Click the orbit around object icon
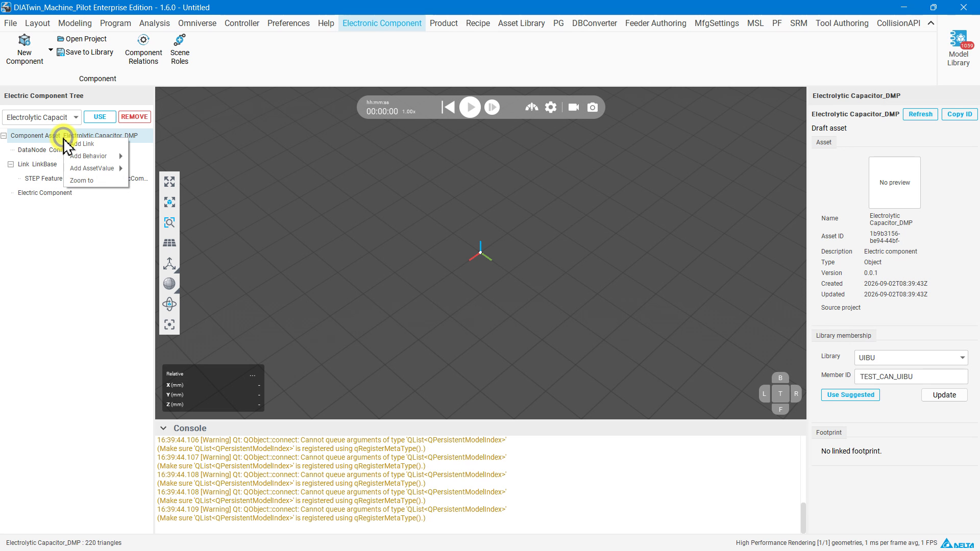This screenshot has width=980, height=551. coord(169,304)
